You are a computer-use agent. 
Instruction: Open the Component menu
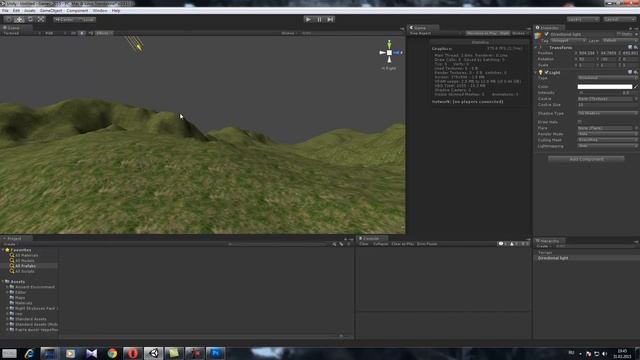click(77, 11)
